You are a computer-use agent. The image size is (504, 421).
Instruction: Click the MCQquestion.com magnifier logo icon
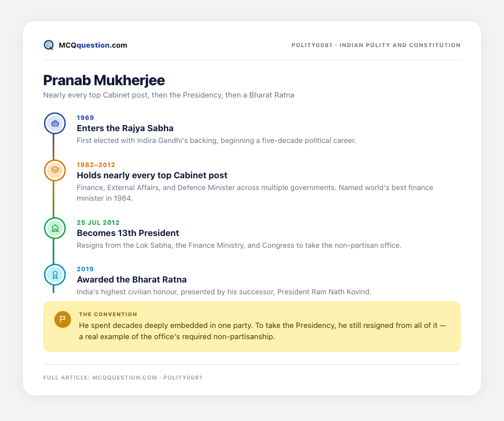tap(49, 45)
